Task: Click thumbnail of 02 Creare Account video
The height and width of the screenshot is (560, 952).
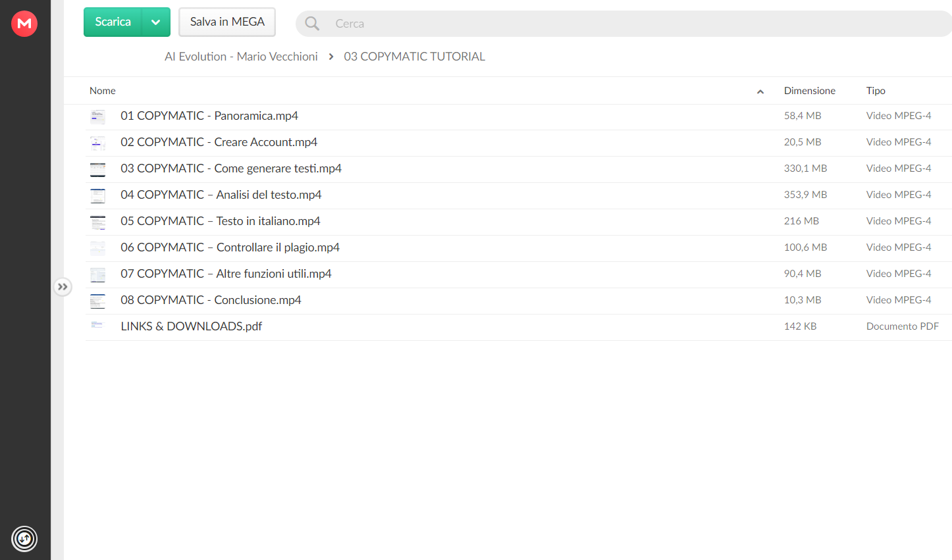Action: coord(97,143)
